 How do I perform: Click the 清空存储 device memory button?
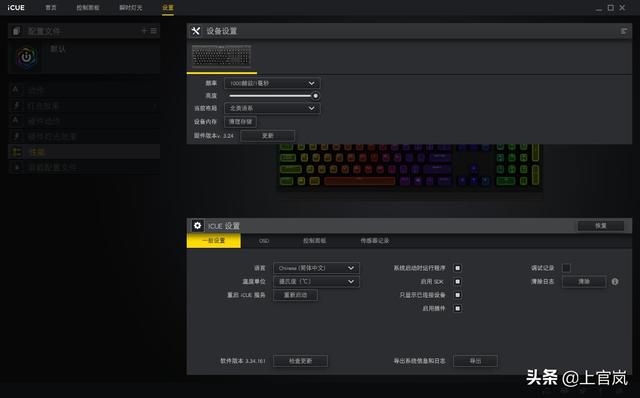pyautogui.click(x=240, y=122)
